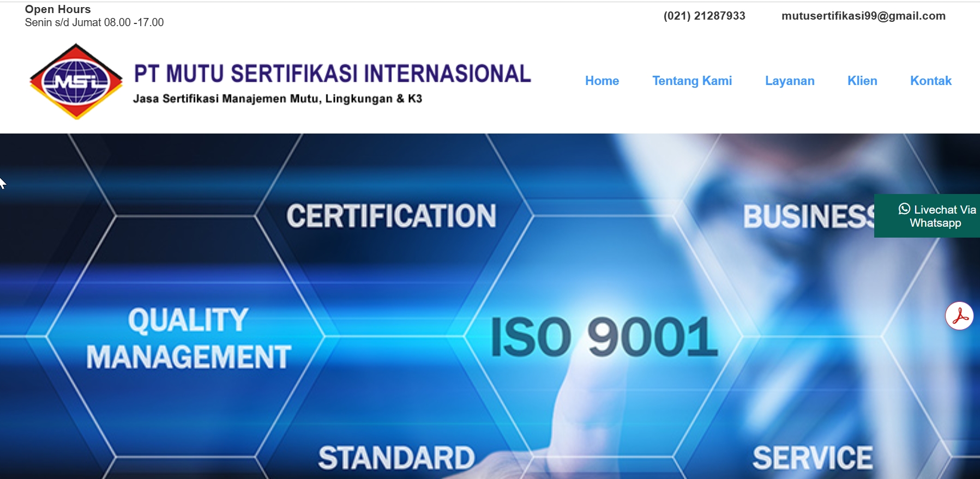This screenshot has width=980, height=479.
Task: Click "Senin s/d Jumat 08.00 -17.00" text
Action: click(x=94, y=22)
